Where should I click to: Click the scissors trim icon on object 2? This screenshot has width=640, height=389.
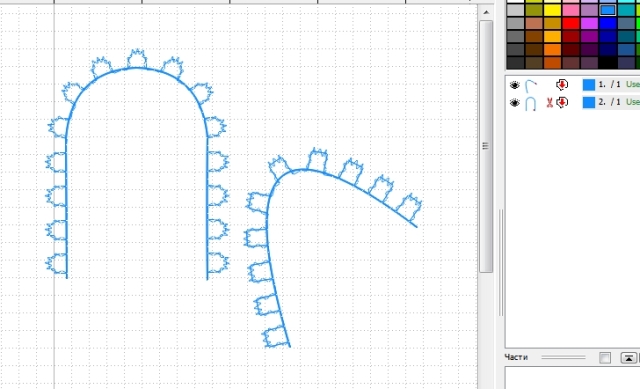point(549,103)
